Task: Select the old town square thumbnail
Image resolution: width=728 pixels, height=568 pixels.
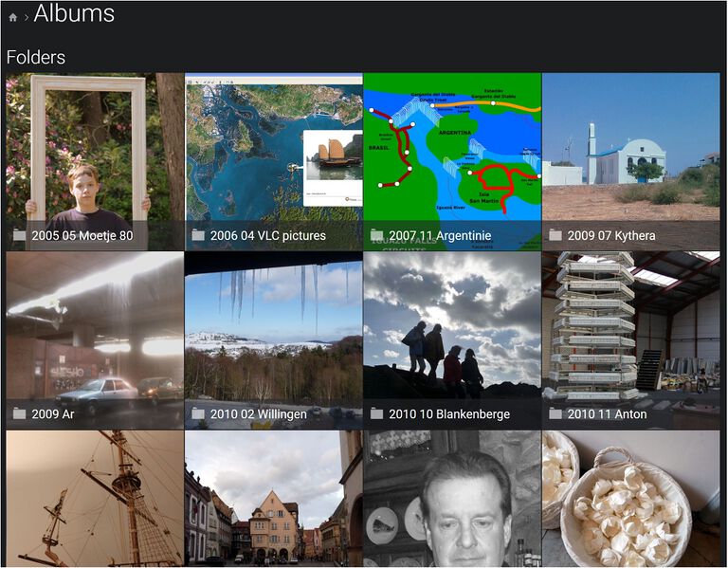Action: click(273, 499)
